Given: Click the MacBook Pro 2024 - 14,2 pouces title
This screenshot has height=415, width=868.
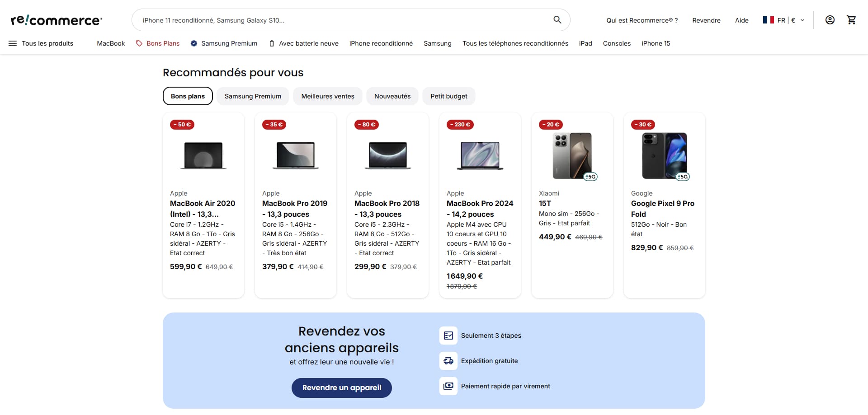Looking at the screenshot, I should point(480,209).
